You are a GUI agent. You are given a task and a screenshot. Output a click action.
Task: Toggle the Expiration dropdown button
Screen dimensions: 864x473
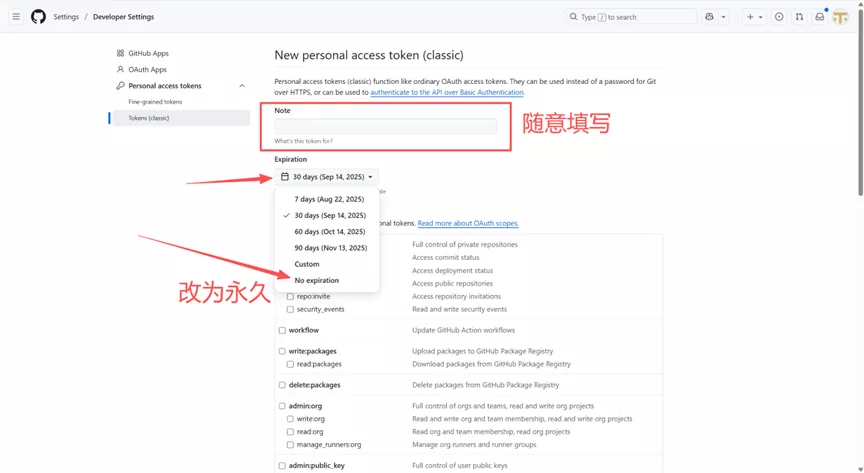pos(326,177)
